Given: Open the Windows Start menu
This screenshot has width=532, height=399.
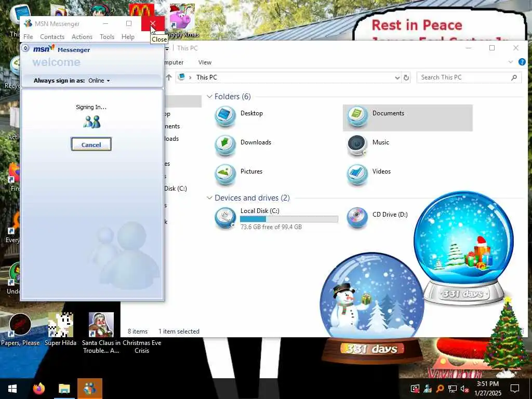Looking at the screenshot, I should coord(12,389).
